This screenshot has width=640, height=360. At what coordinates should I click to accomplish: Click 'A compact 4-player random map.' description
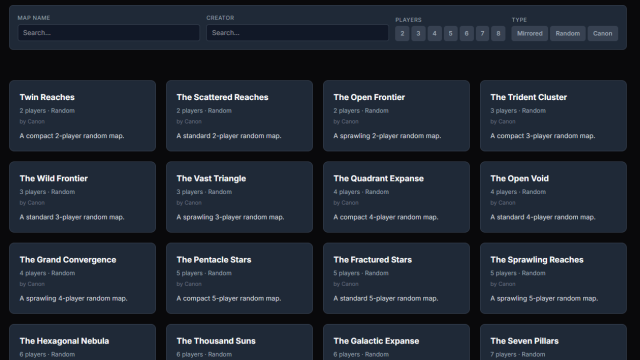(386, 217)
